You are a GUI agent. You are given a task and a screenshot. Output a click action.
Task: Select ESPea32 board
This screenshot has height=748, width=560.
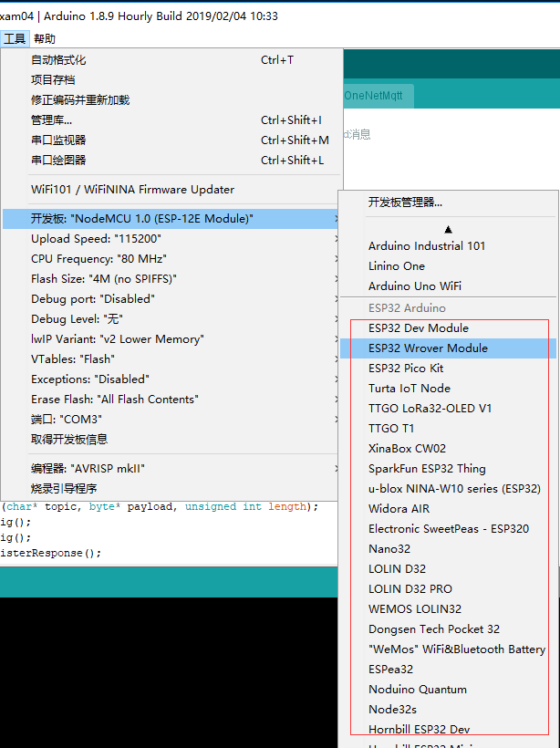[x=448, y=670]
